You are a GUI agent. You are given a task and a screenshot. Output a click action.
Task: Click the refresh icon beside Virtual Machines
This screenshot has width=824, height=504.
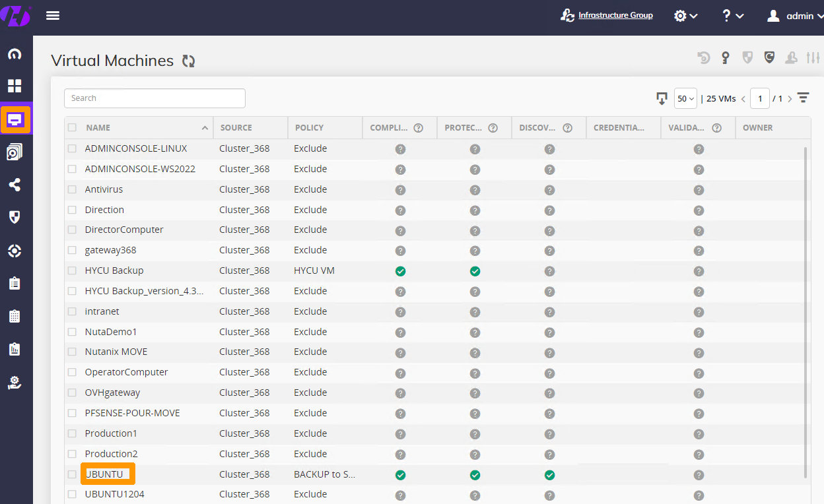pos(189,61)
